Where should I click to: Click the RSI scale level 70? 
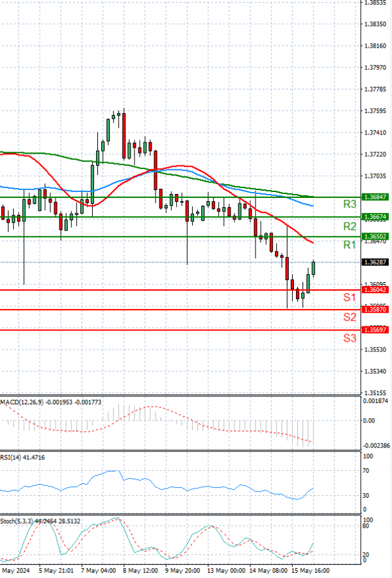click(x=366, y=471)
